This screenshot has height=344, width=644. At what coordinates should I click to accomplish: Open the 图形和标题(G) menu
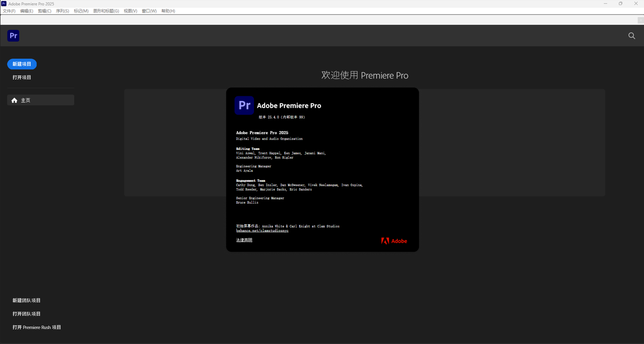point(106,11)
